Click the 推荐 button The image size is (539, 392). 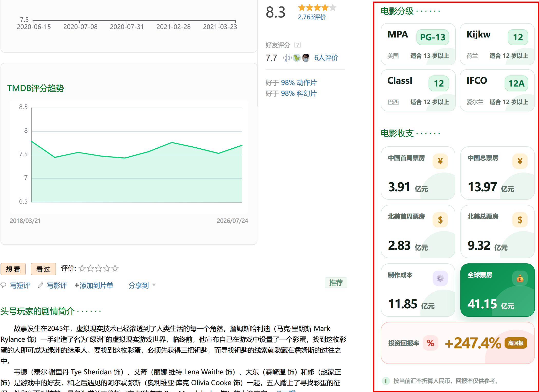[x=336, y=283]
